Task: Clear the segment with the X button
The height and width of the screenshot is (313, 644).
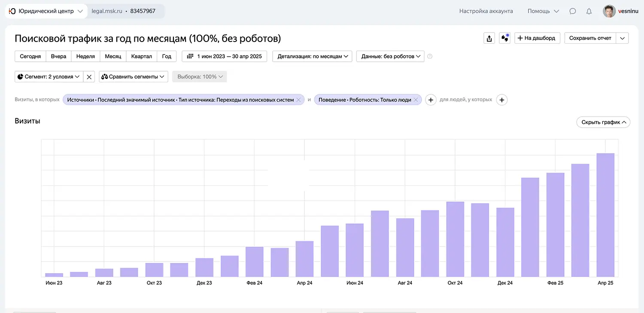Action: [x=89, y=77]
